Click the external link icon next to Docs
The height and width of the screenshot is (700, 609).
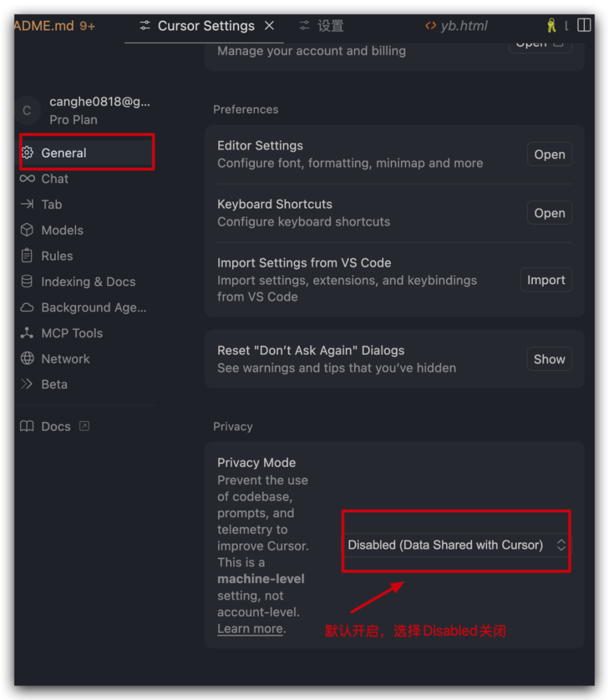pos(84,426)
